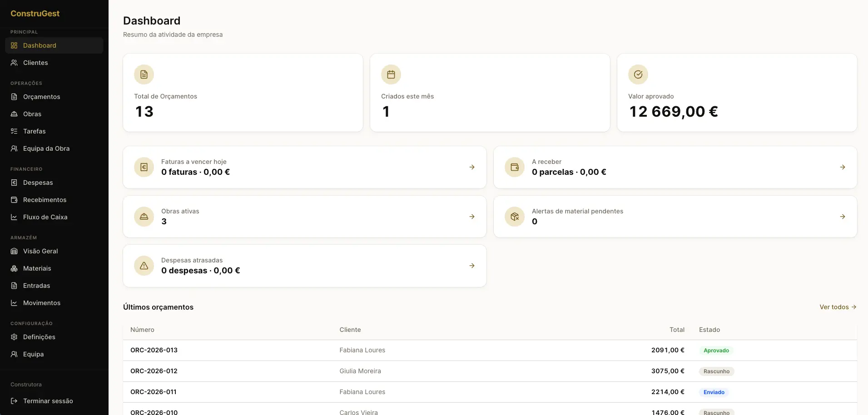
Task: Click the Movimentos chart icon
Action: click(x=14, y=303)
